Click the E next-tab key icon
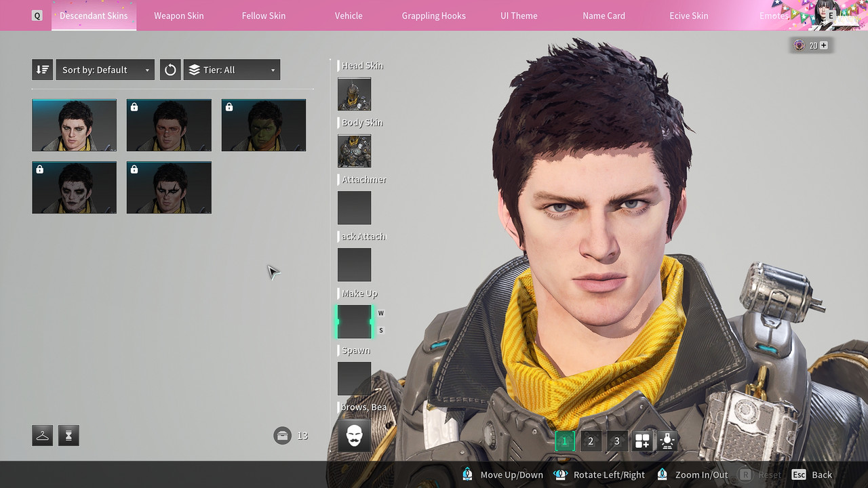The width and height of the screenshot is (868, 488). [x=831, y=16]
